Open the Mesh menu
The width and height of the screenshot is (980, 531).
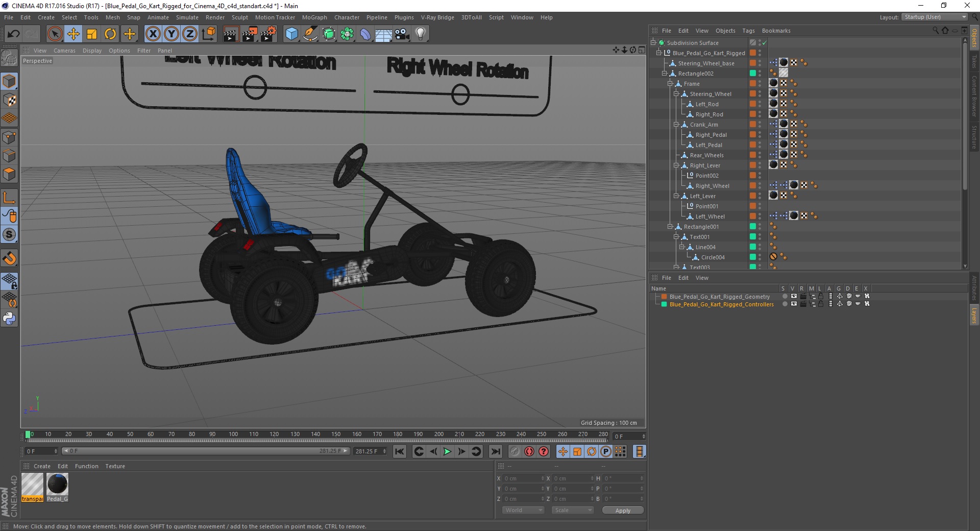112,17
